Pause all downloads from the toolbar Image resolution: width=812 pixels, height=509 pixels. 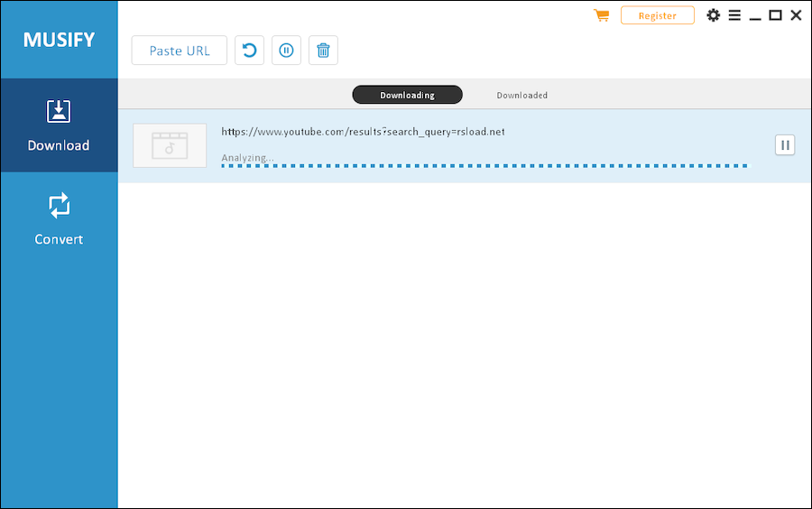pyautogui.click(x=286, y=51)
